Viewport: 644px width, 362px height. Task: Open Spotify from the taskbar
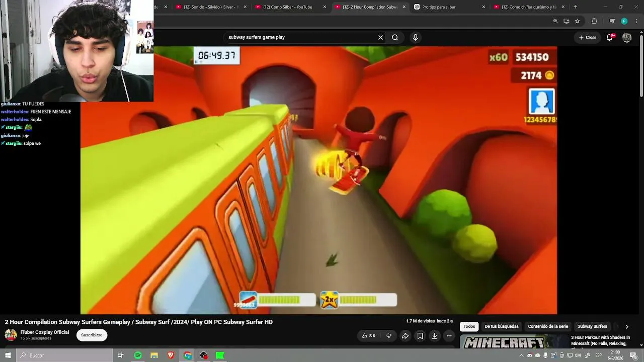coord(137,355)
